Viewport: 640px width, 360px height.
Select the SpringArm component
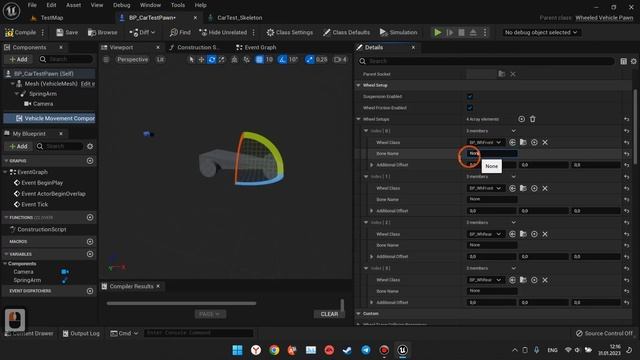click(42, 94)
